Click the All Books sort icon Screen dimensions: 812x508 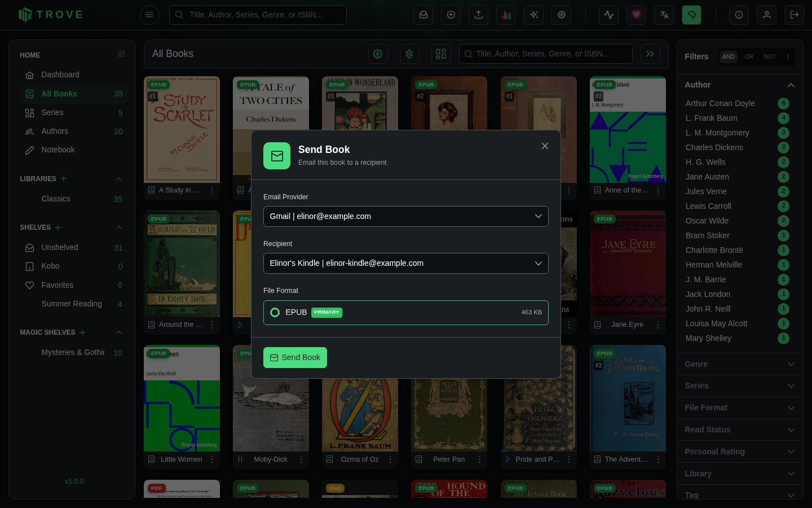409,54
